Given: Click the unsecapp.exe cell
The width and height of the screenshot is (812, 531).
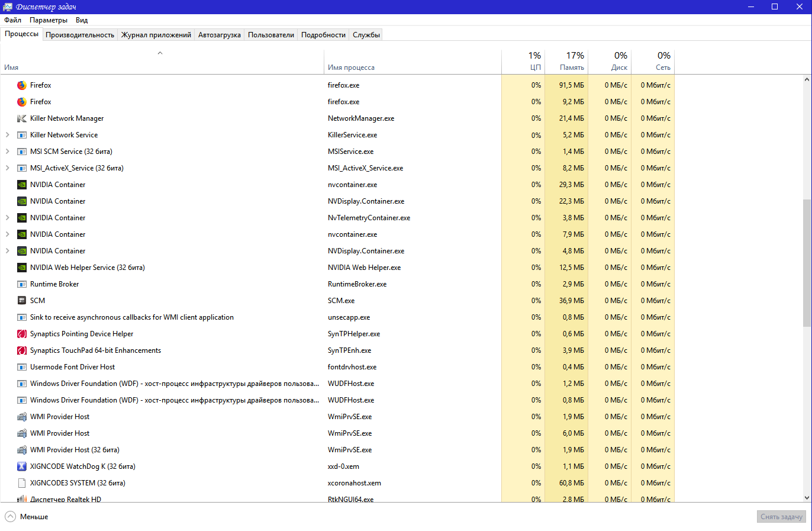Looking at the screenshot, I should [349, 317].
